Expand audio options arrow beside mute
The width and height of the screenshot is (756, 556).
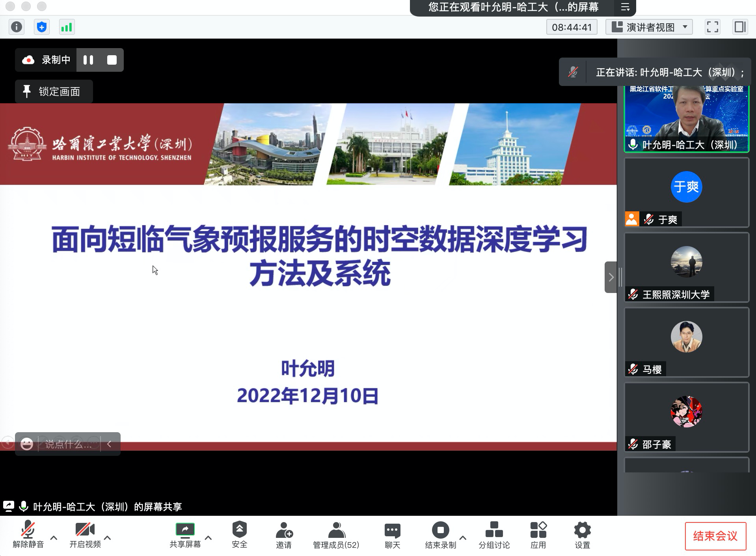[54, 537]
